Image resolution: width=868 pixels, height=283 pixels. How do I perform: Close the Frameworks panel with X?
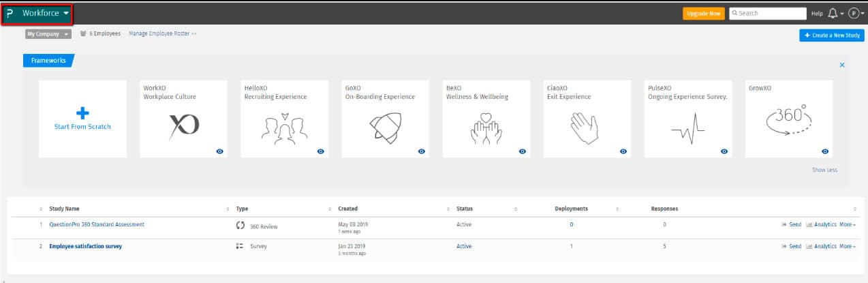(842, 65)
